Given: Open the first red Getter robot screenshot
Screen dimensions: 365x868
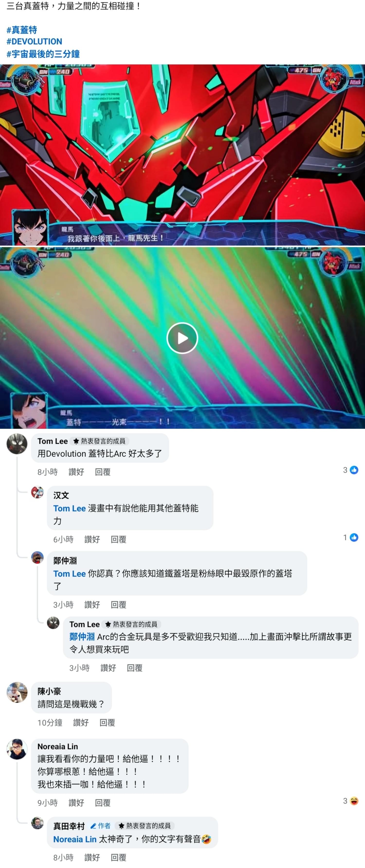Looking at the screenshot, I should pyautogui.click(x=182, y=155).
